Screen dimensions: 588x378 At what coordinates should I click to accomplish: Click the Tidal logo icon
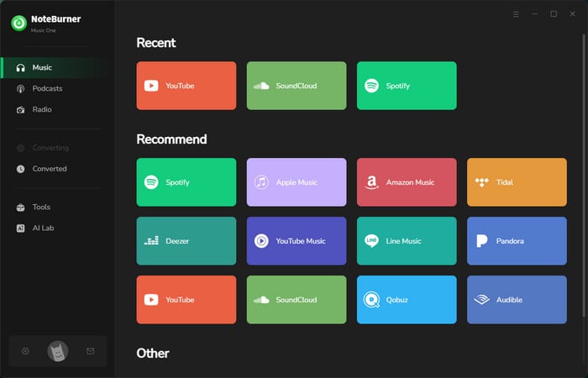pyautogui.click(x=481, y=182)
